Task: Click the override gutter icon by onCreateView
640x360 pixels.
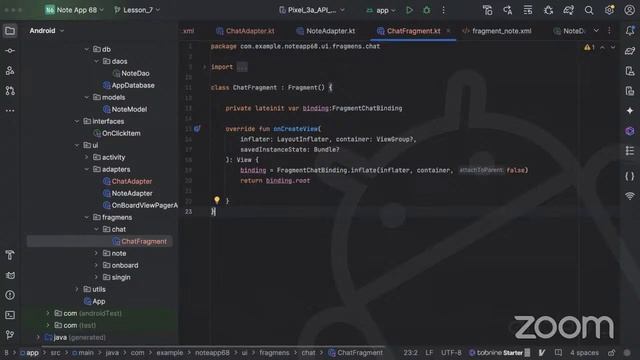Action: tap(197, 129)
